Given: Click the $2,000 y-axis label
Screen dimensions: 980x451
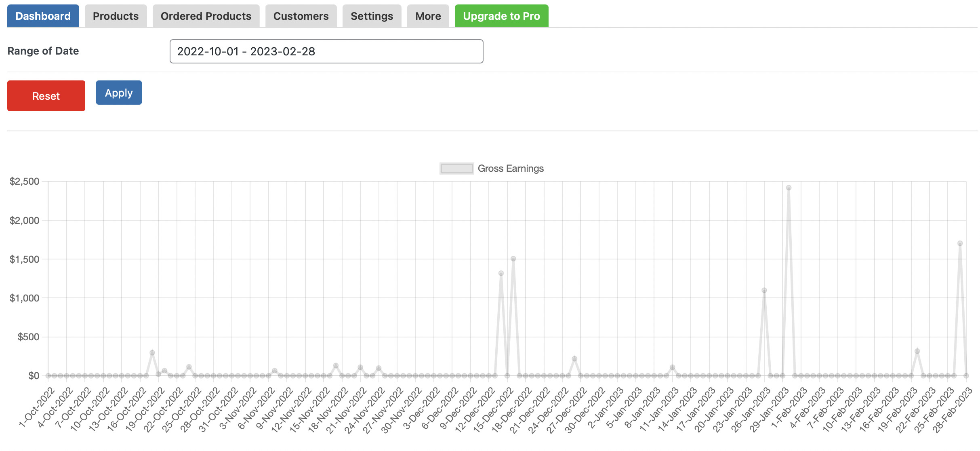Looking at the screenshot, I should point(25,220).
